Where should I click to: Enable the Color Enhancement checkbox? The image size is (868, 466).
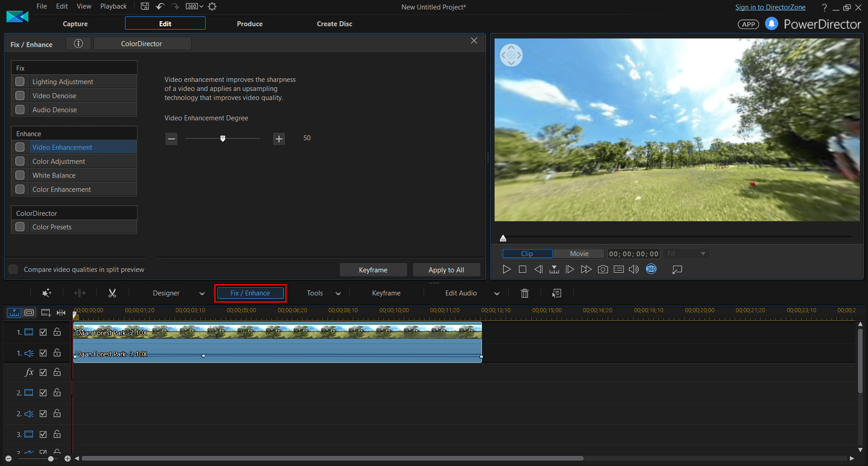coord(20,189)
